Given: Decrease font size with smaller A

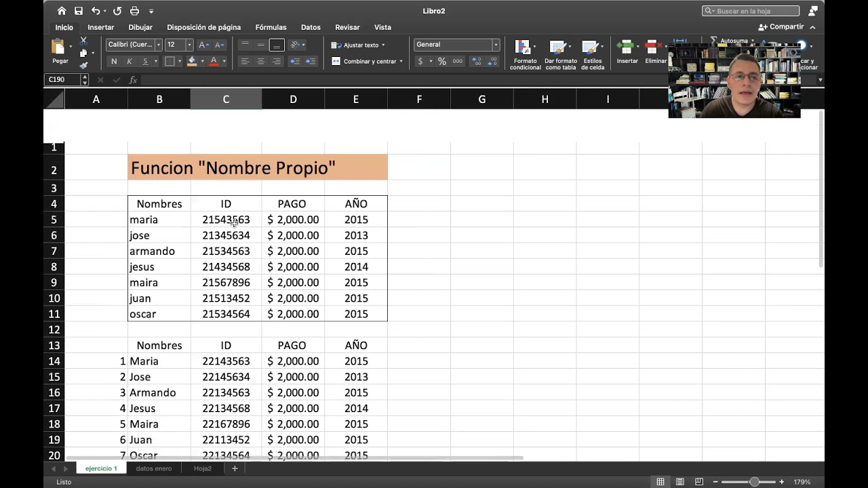Looking at the screenshot, I should tap(219, 45).
